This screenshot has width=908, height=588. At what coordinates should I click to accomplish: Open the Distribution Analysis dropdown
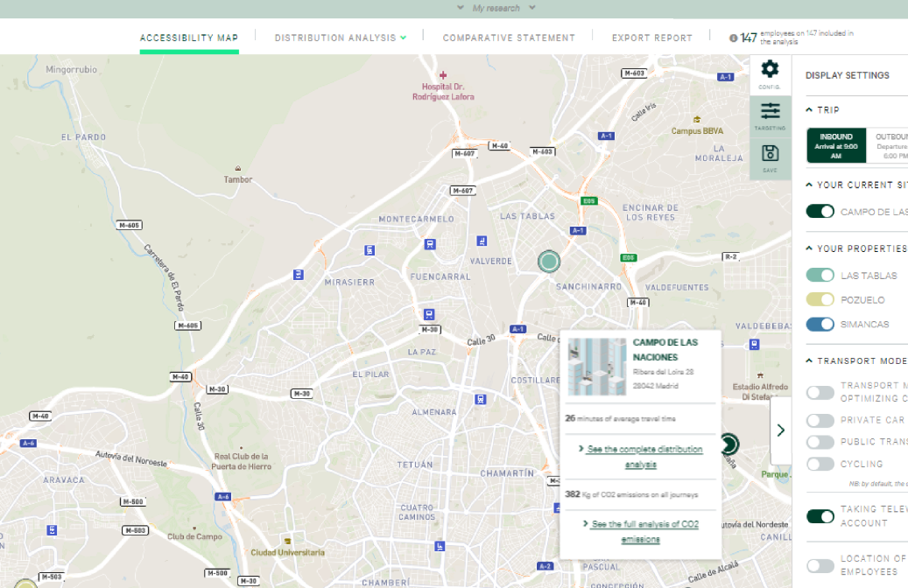340,38
